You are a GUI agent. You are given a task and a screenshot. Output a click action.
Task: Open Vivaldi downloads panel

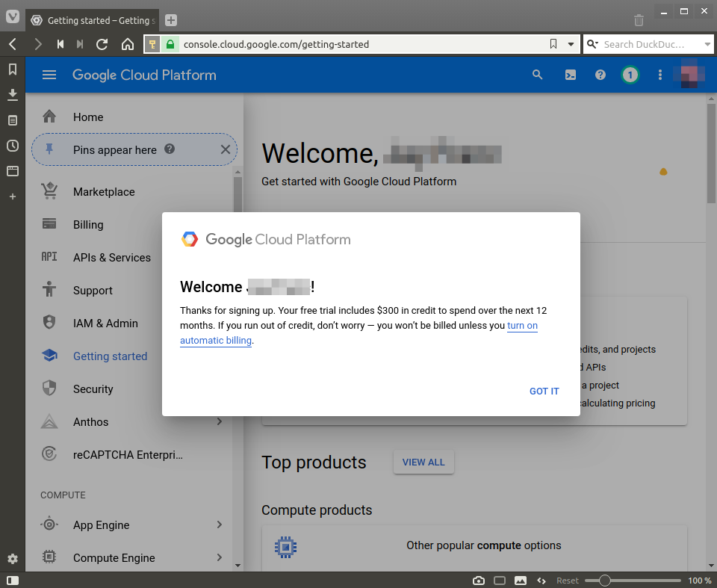13,95
